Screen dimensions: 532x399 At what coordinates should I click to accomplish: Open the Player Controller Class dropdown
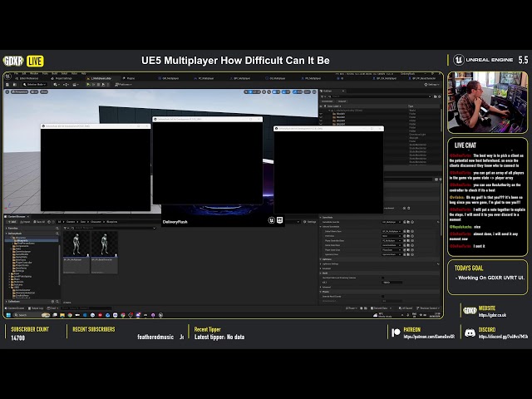coord(392,240)
